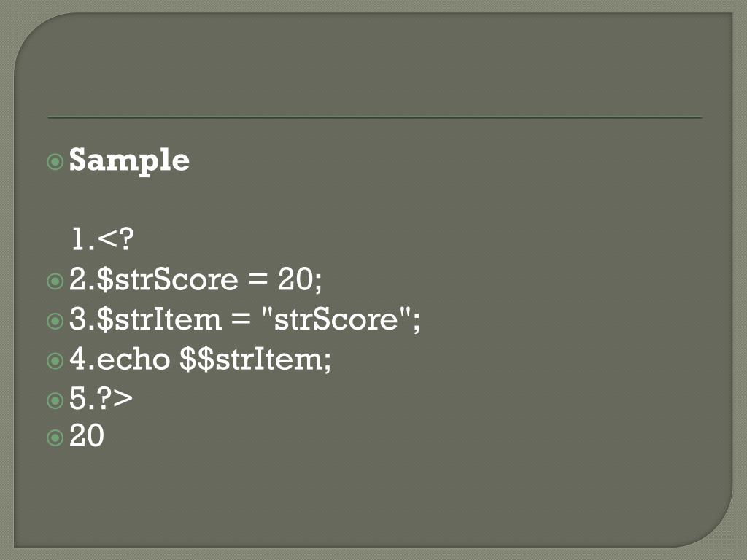Click the equals sign in line 3
Viewport: 747px width, 560px height.
[241, 319]
